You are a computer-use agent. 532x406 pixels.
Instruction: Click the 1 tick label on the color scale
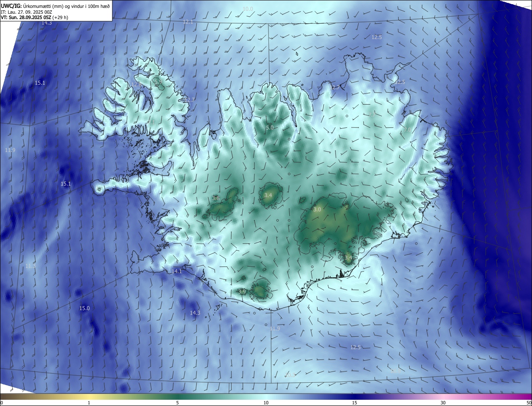[89, 403]
